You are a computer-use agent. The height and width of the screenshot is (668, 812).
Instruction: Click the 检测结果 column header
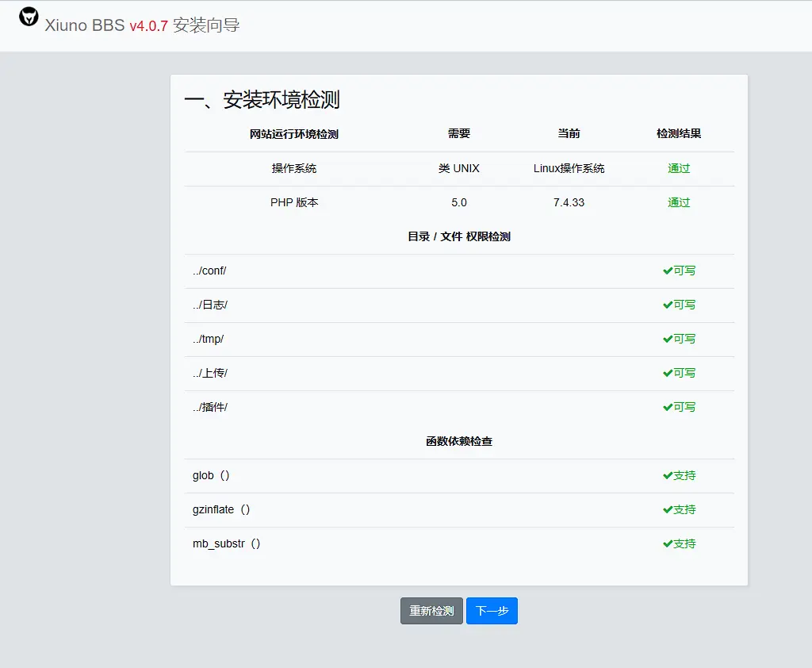pos(679,134)
